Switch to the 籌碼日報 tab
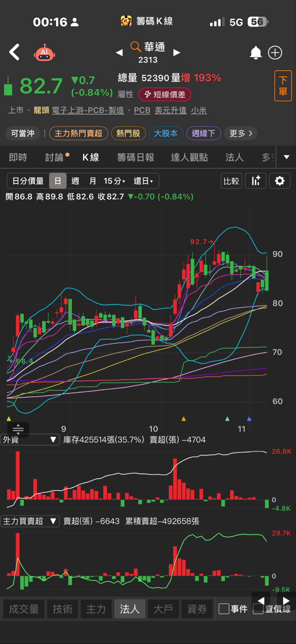The image size is (296, 644). pos(135,157)
